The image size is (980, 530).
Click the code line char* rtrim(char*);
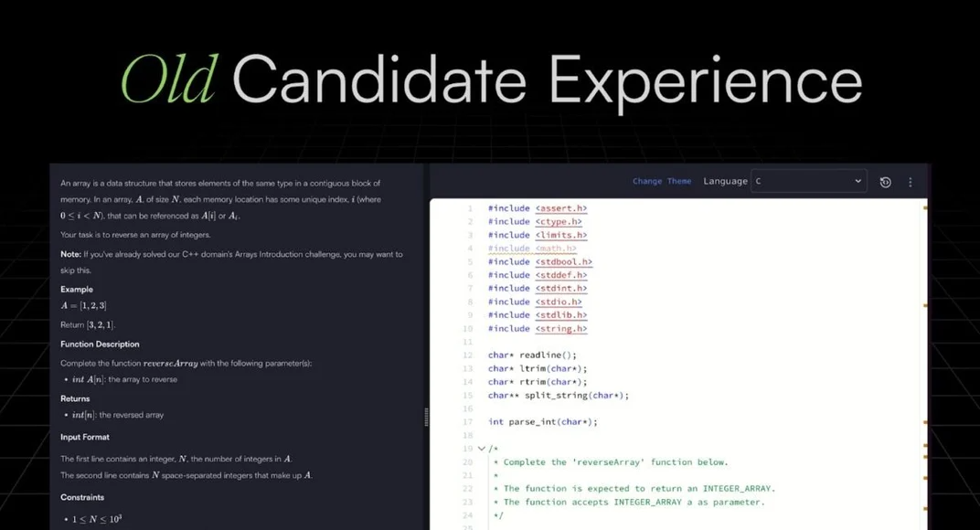point(538,382)
